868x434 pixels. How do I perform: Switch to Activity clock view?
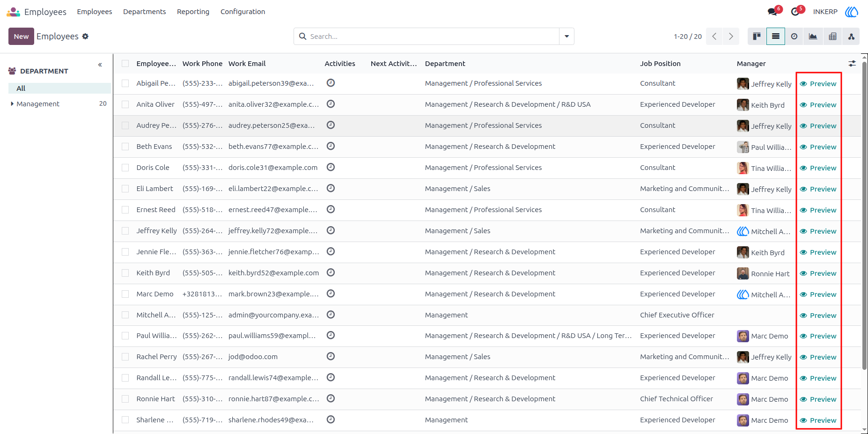(x=794, y=37)
